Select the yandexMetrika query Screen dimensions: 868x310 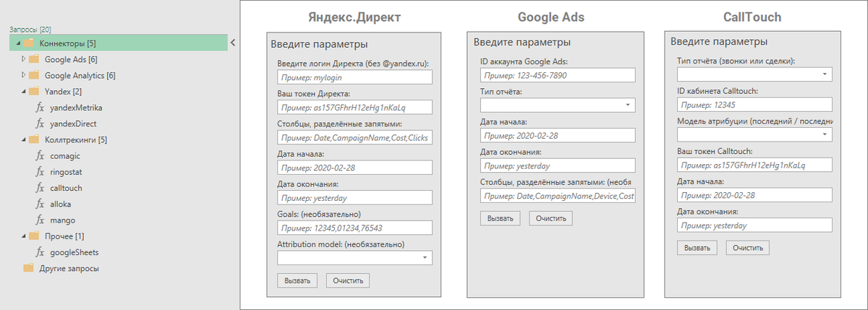76,108
